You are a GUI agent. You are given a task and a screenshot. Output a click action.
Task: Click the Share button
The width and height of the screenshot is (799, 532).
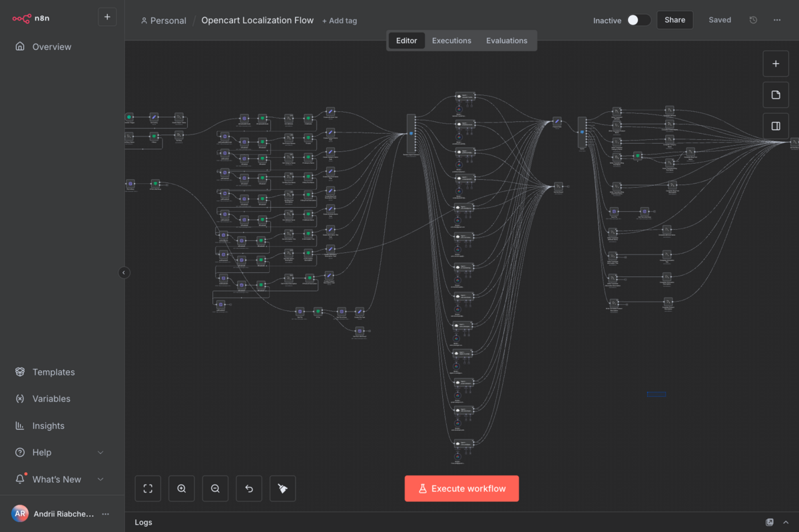point(674,20)
